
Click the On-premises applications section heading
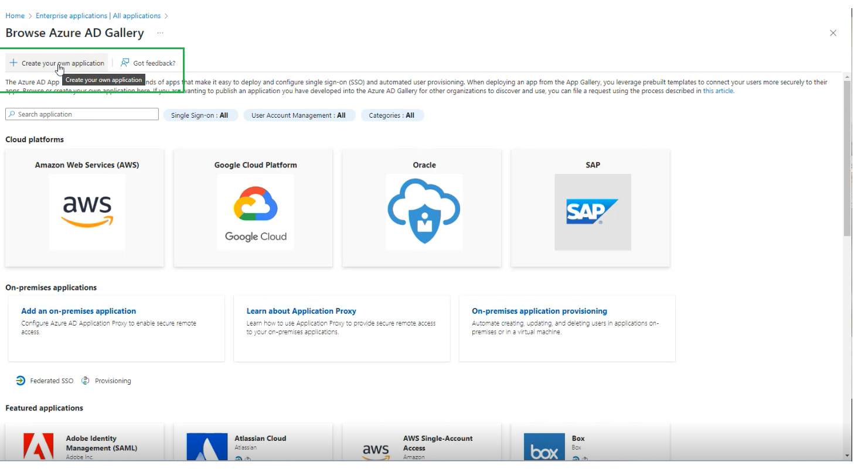(x=51, y=287)
